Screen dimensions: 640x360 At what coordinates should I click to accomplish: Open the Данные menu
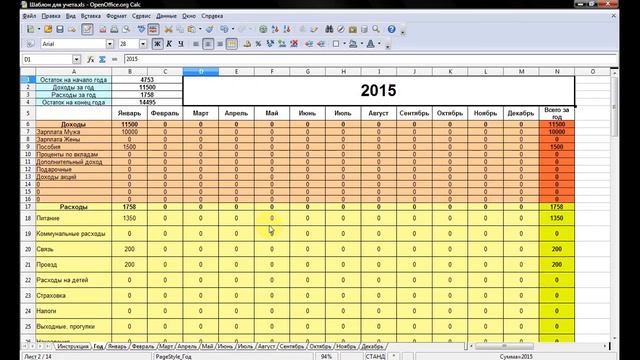[166, 16]
